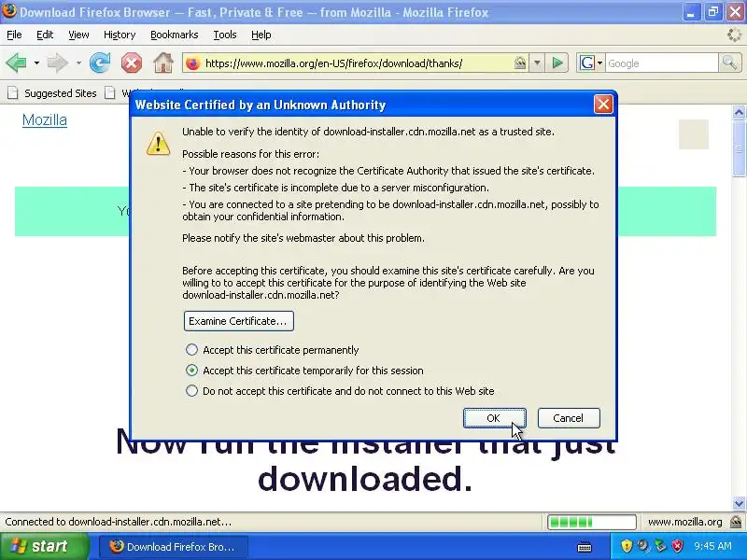Viewport: 747px width, 560px height.
Task: Click the vertical scrollbar thumb
Action: [x=739, y=149]
